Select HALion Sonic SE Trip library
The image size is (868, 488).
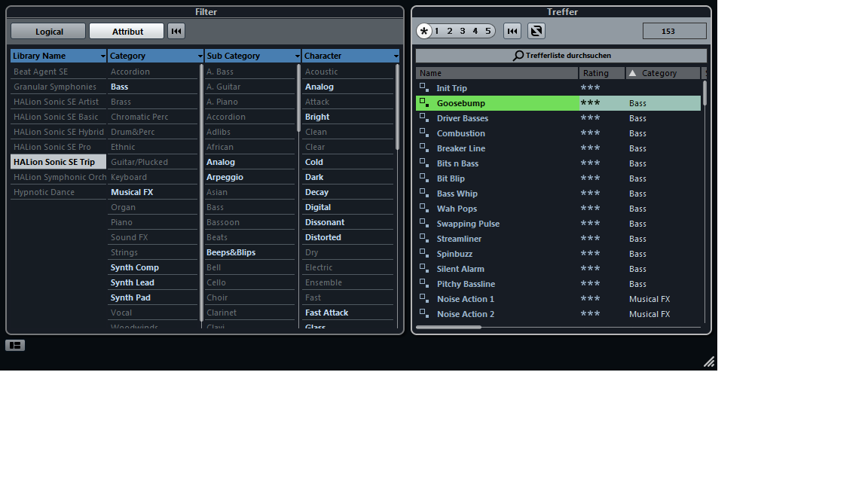tap(58, 162)
